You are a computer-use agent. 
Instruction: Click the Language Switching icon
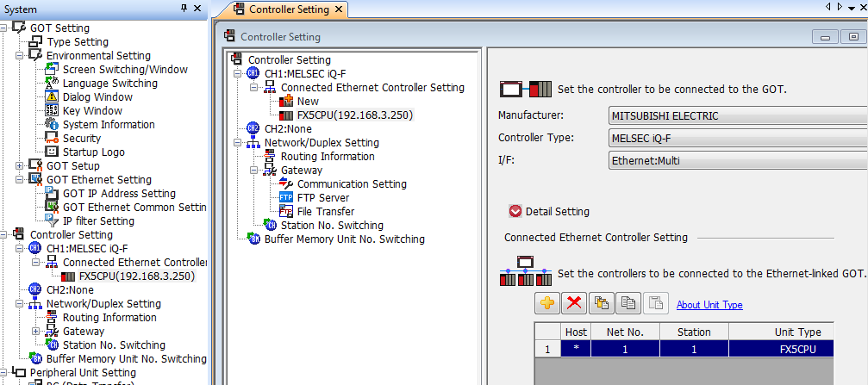click(x=52, y=84)
